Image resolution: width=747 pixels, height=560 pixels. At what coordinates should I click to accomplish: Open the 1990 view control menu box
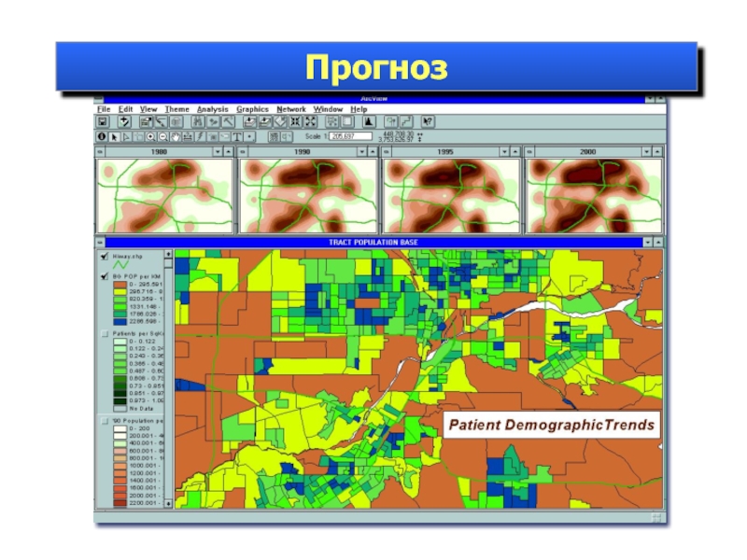[243, 152]
